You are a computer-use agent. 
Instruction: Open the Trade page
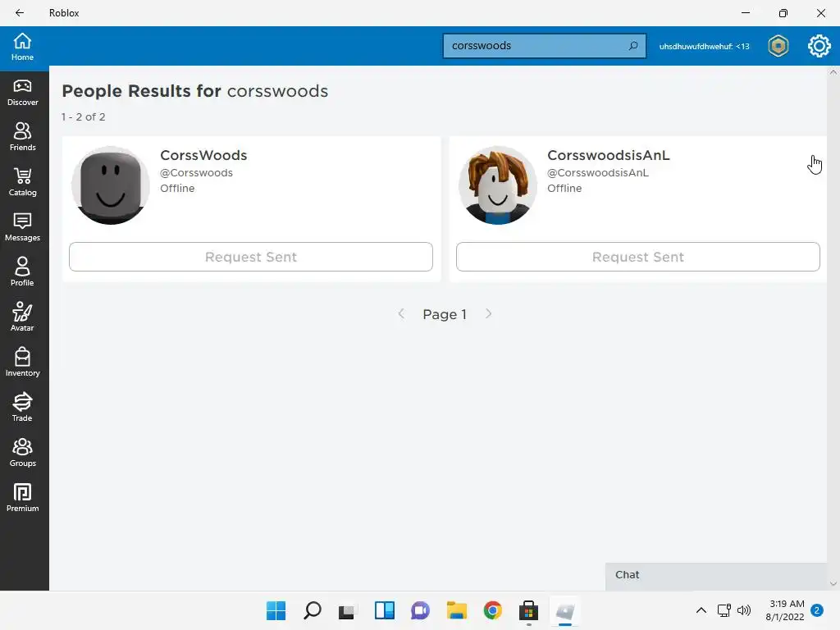pos(22,408)
